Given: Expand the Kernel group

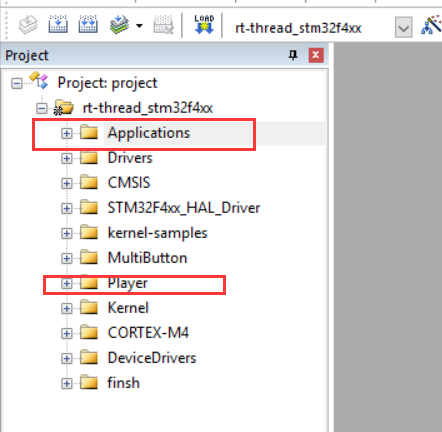Looking at the screenshot, I should click(x=67, y=308).
